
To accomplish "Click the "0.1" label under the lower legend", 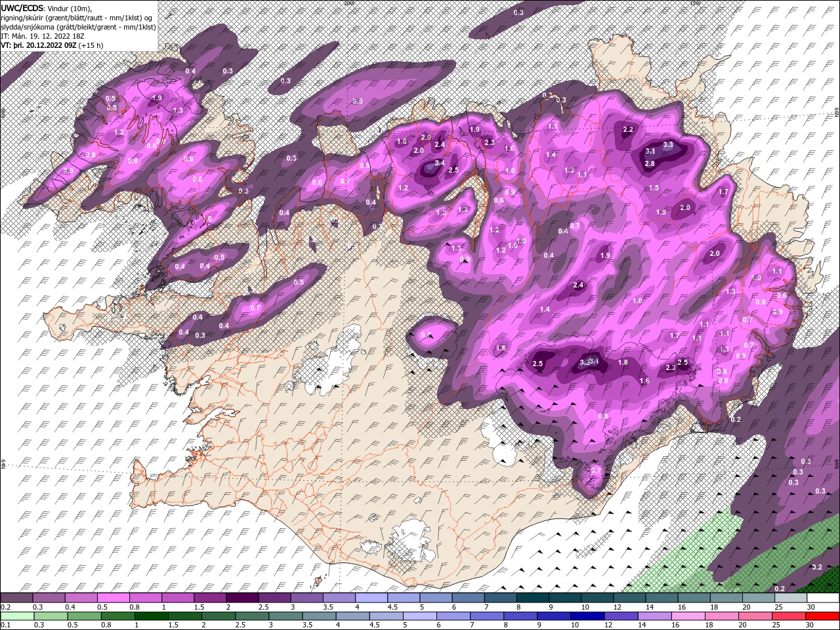I will click(x=5, y=625).
